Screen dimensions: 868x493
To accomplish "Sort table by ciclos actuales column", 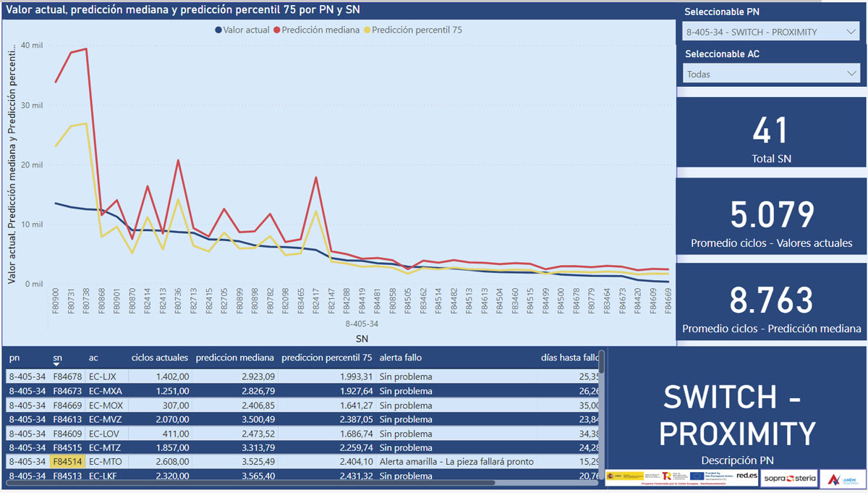I will click(x=159, y=358).
